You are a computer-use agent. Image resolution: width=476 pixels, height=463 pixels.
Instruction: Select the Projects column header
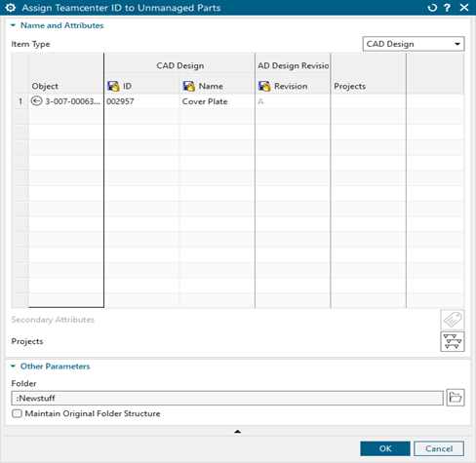(x=350, y=86)
